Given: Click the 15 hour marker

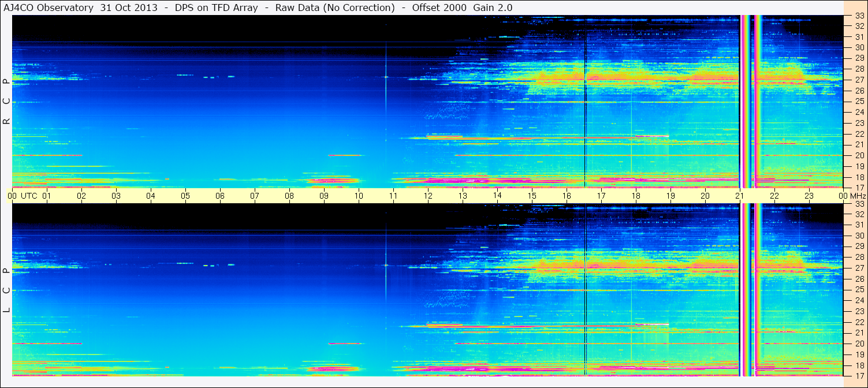Looking at the screenshot, I should coord(532,196).
